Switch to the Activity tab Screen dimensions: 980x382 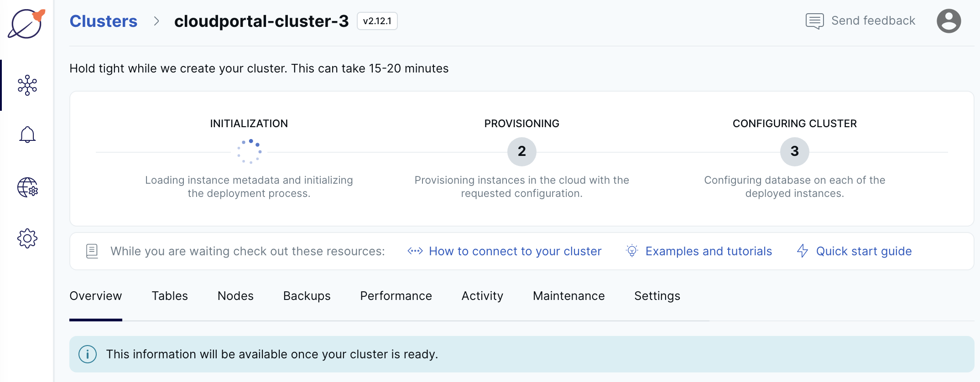[482, 296]
